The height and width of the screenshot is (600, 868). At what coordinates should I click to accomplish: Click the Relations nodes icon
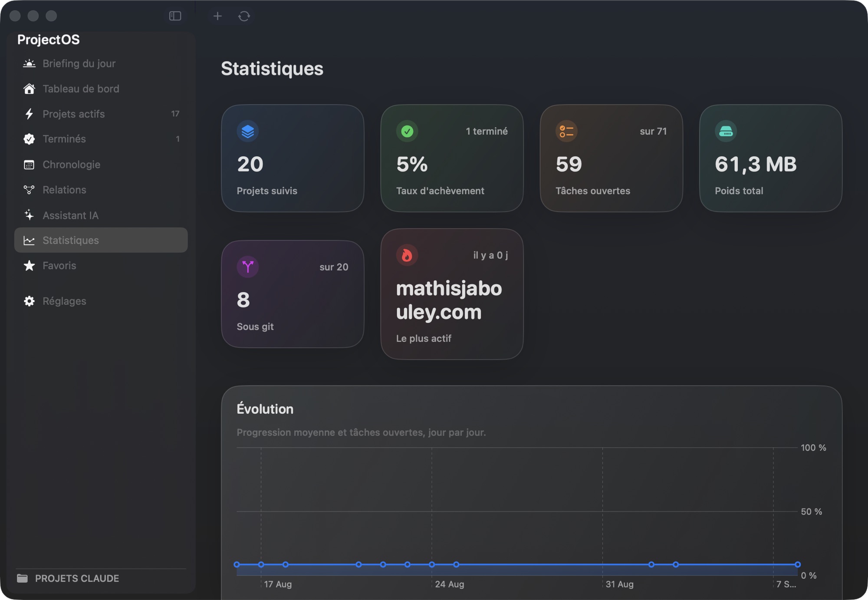29,190
